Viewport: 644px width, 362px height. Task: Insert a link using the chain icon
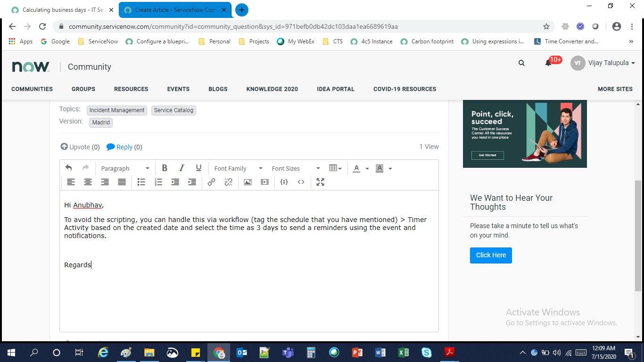211,182
